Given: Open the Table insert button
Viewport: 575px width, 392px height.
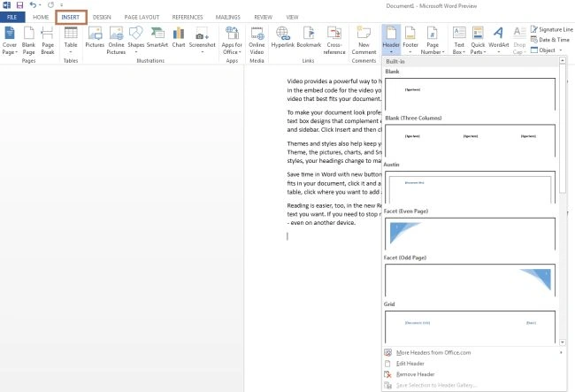Looking at the screenshot, I should (71, 41).
